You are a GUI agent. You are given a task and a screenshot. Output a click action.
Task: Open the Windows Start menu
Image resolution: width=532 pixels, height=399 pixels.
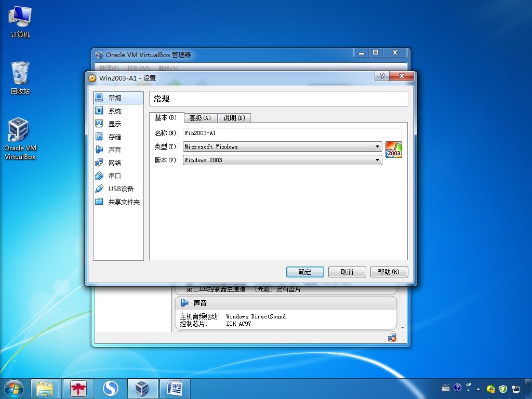(x=14, y=389)
